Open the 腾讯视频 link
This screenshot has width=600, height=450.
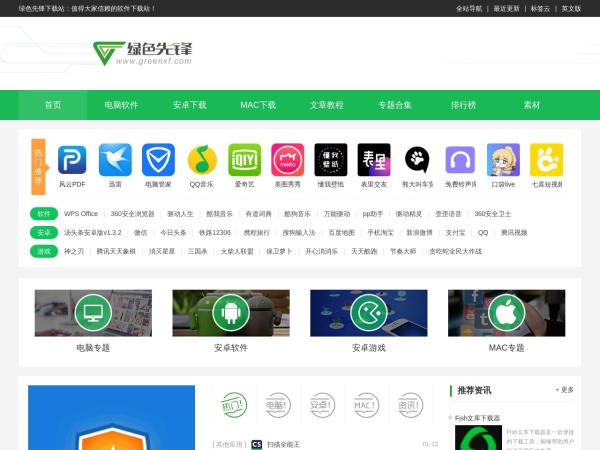point(514,233)
